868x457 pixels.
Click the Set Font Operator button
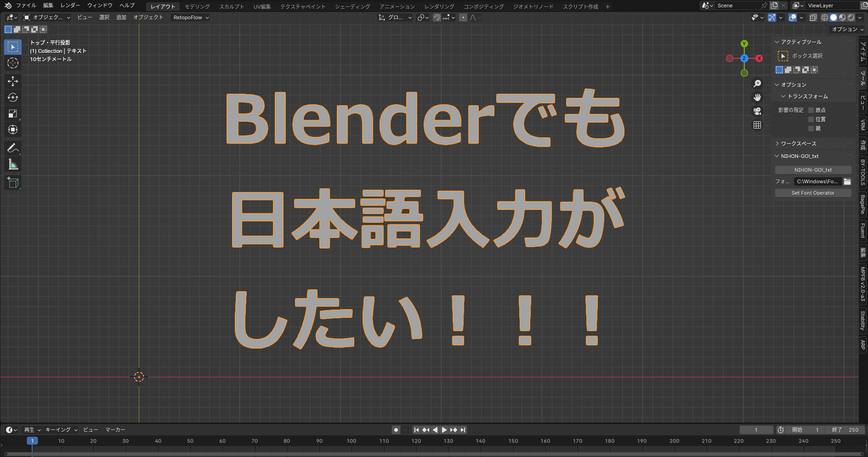(x=813, y=193)
